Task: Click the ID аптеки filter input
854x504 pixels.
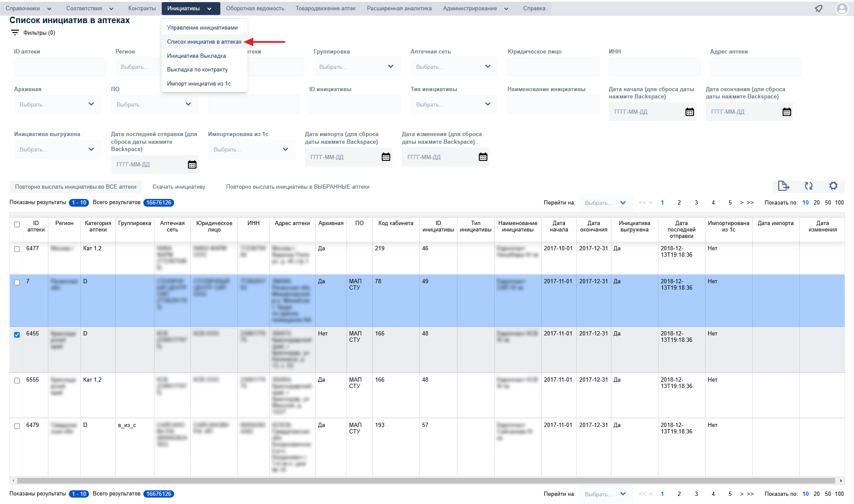Action: (60, 67)
